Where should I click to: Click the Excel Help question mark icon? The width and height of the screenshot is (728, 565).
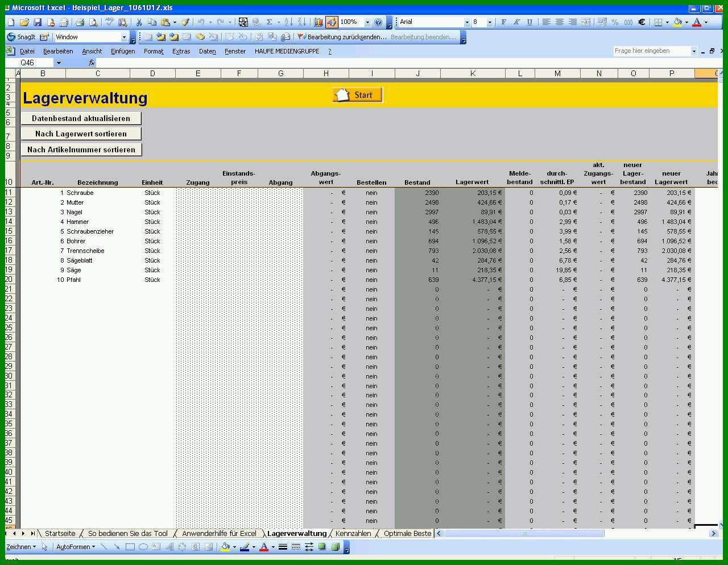point(378,22)
